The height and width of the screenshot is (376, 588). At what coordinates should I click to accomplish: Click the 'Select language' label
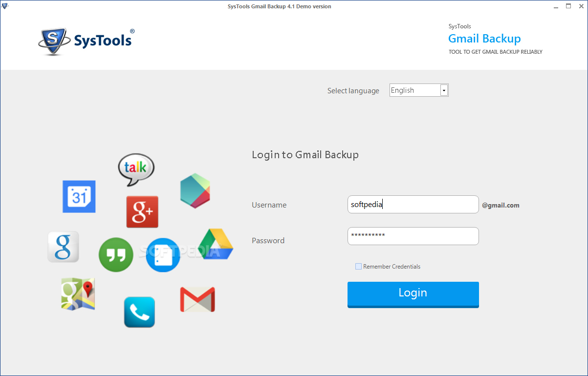click(353, 91)
